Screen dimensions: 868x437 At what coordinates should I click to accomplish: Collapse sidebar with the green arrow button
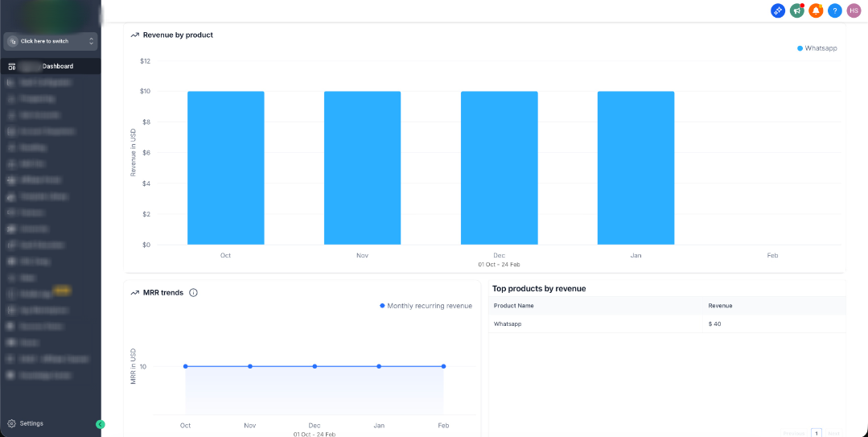[x=101, y=424]
